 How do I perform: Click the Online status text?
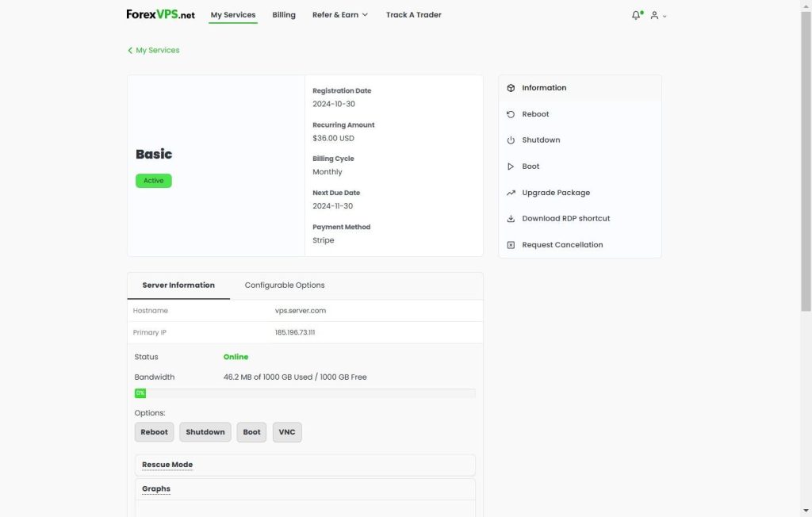click(x=236, y=357)
